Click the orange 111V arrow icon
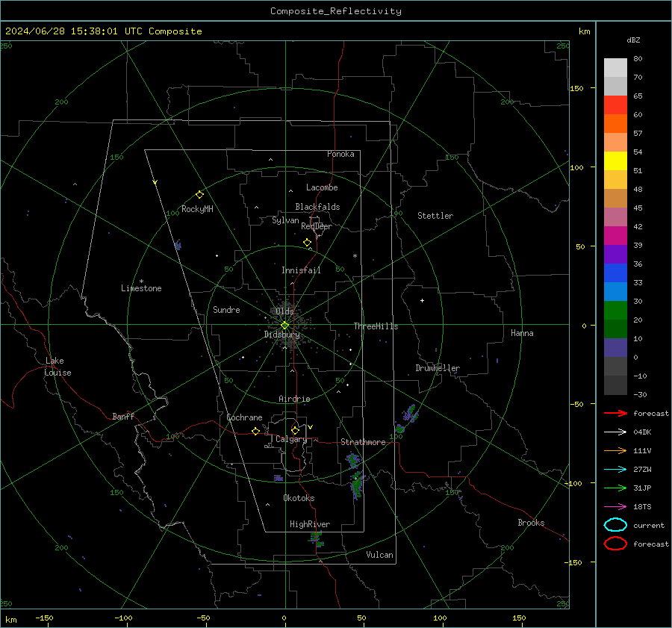The width and height of the screenshot is (672, 628). pyautogui.click(x=615, y=450)
